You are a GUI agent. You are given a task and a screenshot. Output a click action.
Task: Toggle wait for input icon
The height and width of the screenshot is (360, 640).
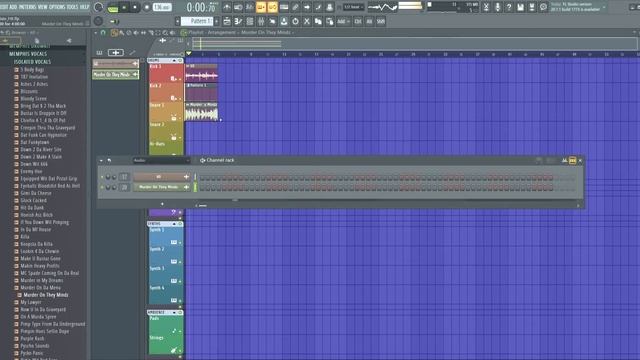tap(238, 7)
